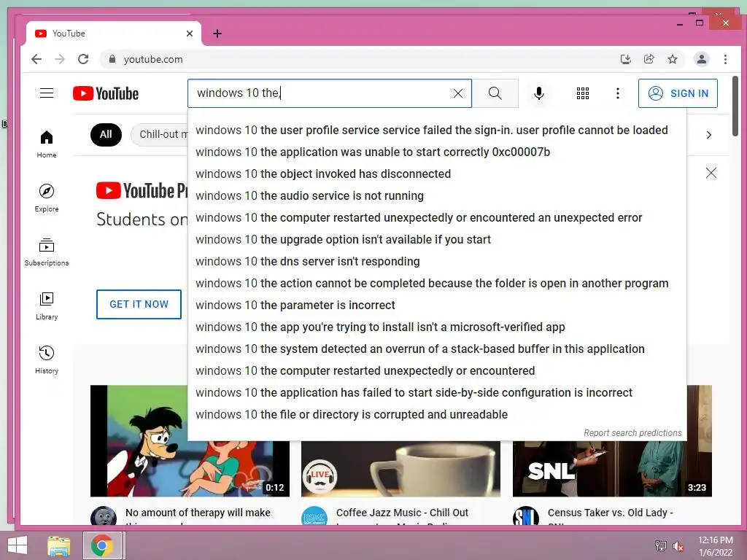
Task: Choose suggestion 'overrun of a stack-based buffer'
Action: pyautogui.click(x=438, y=349)
